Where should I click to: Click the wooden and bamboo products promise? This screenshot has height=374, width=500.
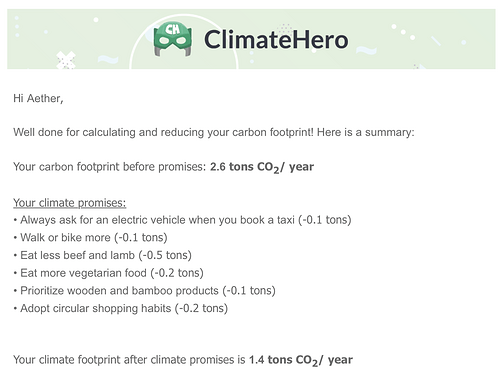pyautogui.click(x=144, y=291)
